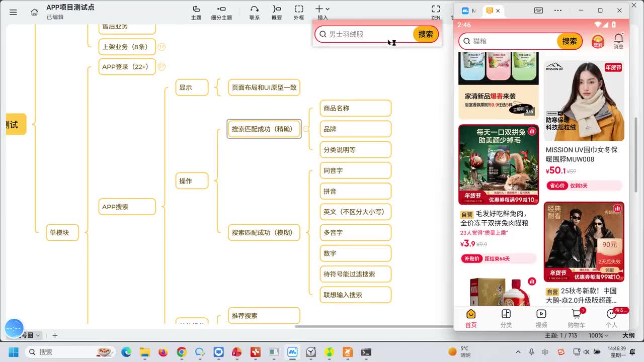The width and height of the screenshot is (644, 362).
Task: Open 消息 notifications bell
Action: pos(618,41)
